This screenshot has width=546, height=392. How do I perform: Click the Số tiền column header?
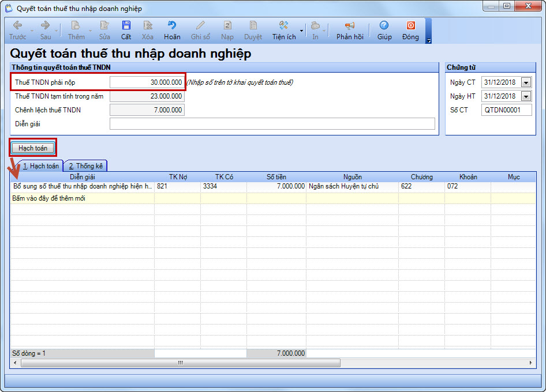[276, 177]
